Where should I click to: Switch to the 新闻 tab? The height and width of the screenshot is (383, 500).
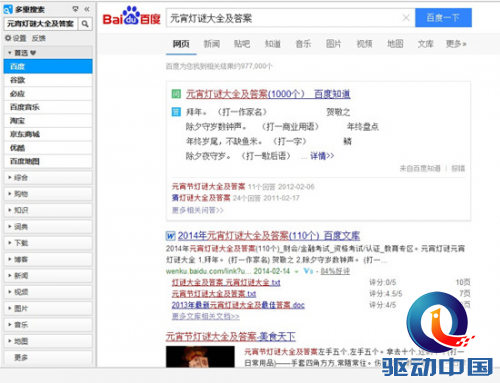coord(212,44)
